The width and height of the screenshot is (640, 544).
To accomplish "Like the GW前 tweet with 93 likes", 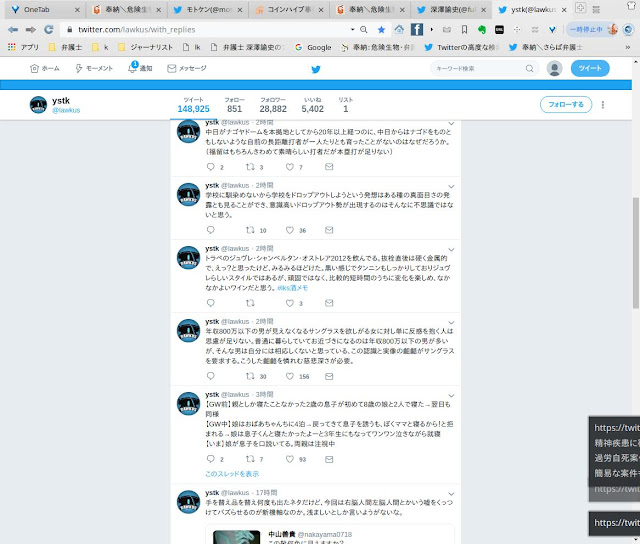I will click(290, 459).
